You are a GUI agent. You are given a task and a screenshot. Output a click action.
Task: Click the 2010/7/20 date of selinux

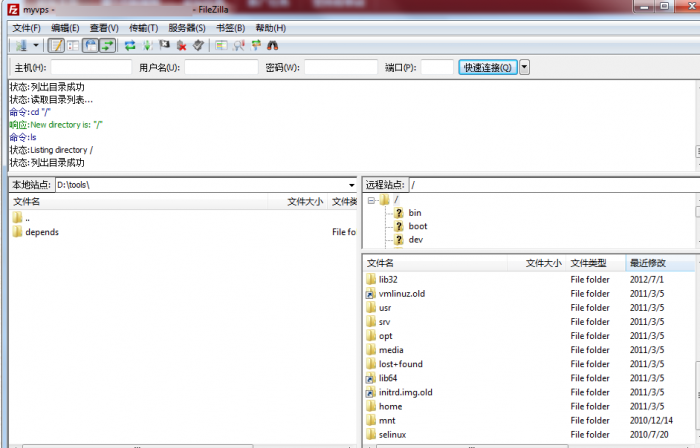[649, 434]
